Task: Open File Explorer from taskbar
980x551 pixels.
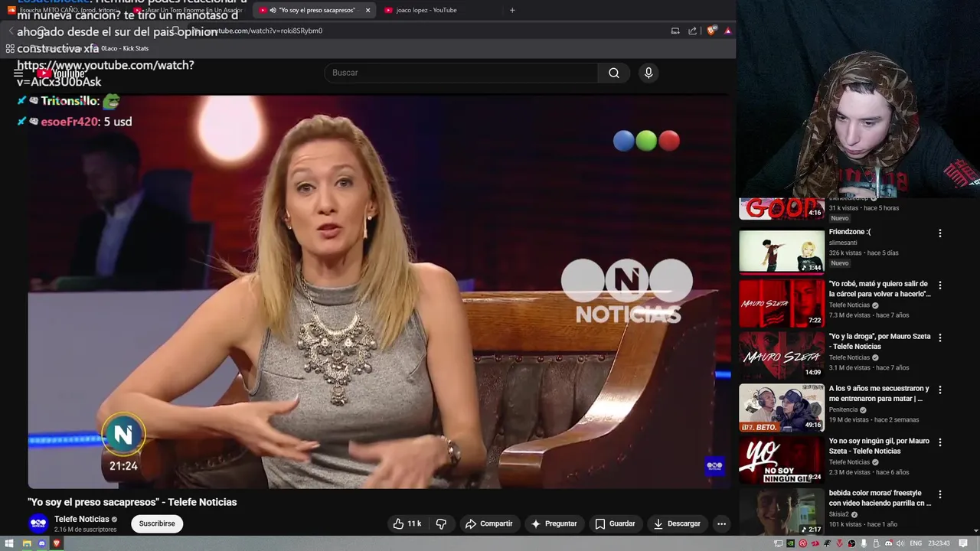Action: click(x=26, y=543)
